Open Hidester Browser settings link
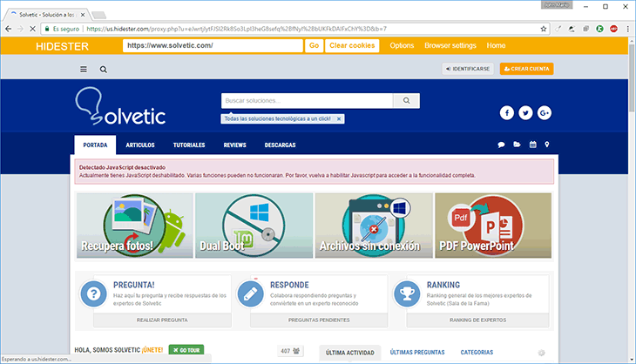This screenshot has width=636, height=364. [x=450, y=46]
